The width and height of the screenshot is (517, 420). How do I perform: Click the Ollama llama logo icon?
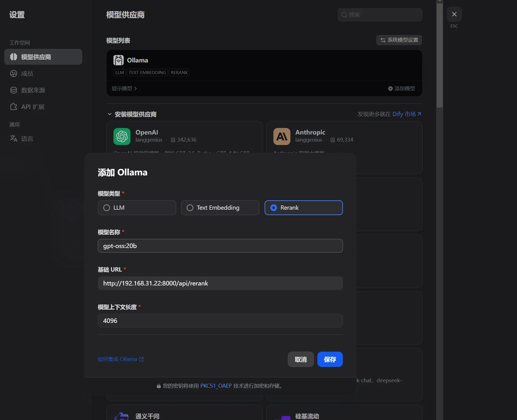coord(118,60)
